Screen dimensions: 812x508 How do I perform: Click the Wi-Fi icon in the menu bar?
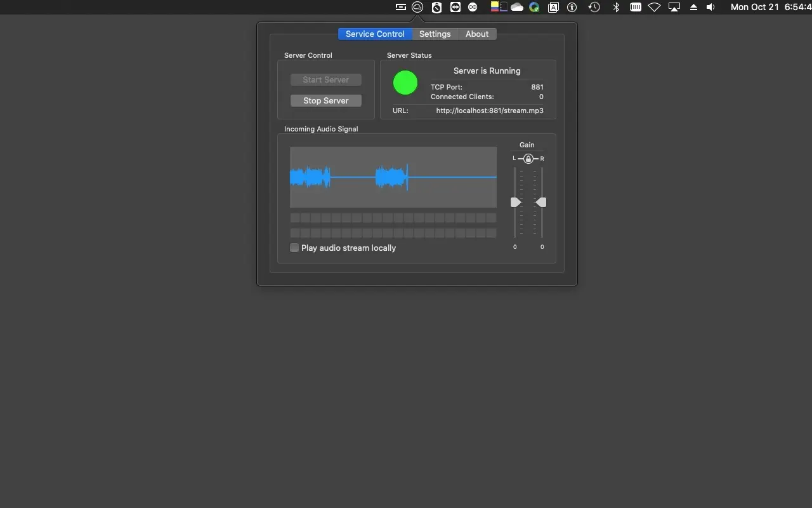click(x=654, y=7)
